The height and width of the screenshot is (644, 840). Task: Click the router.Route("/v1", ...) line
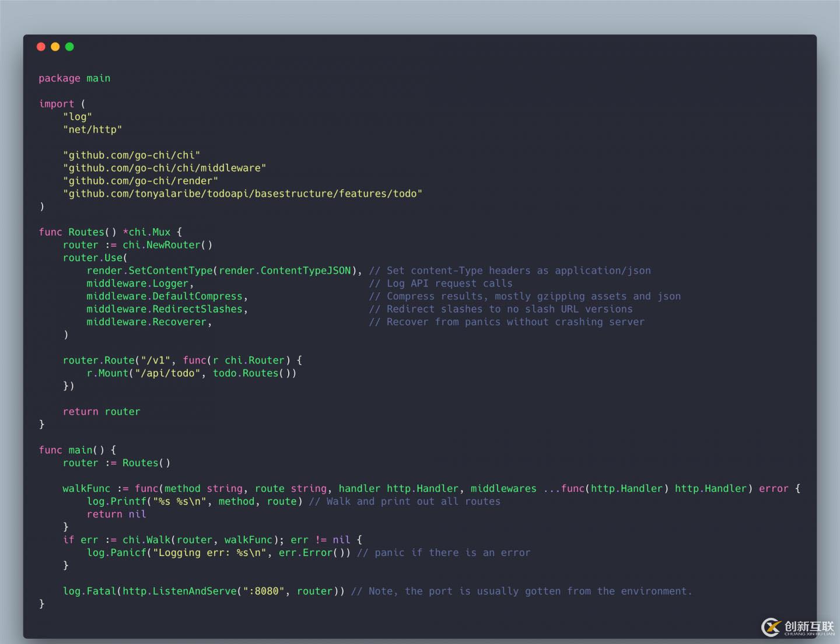coord(183,360)
